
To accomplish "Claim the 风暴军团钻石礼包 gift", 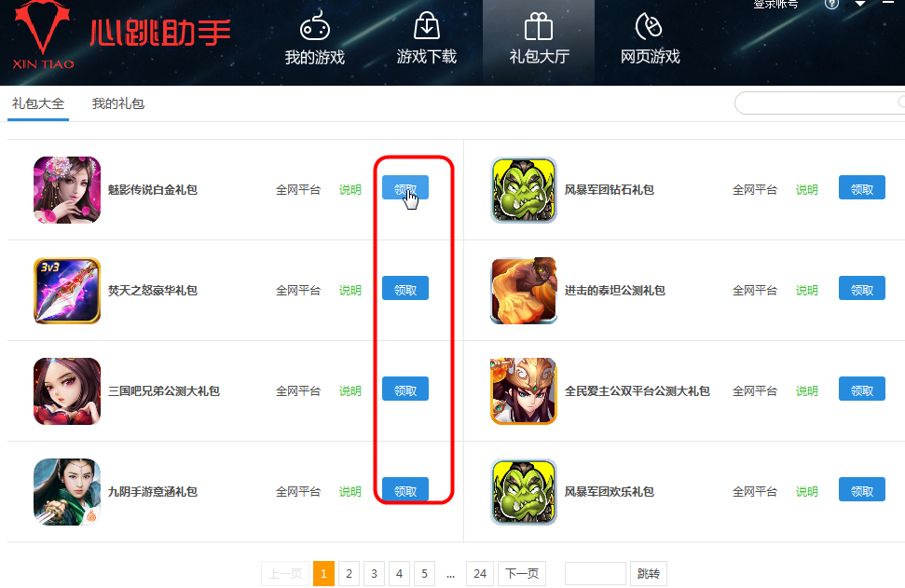I will [x=862, y=187].
